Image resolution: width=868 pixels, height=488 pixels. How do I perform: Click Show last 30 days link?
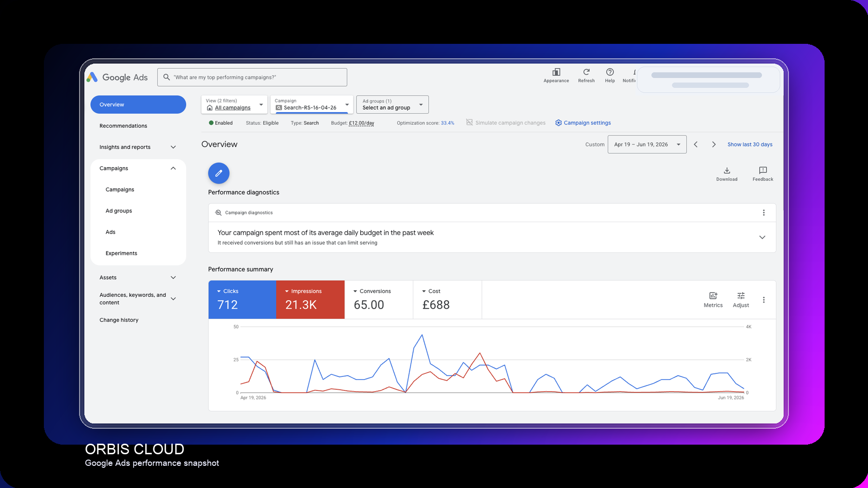pyautogui.click(x=750, y=145)
